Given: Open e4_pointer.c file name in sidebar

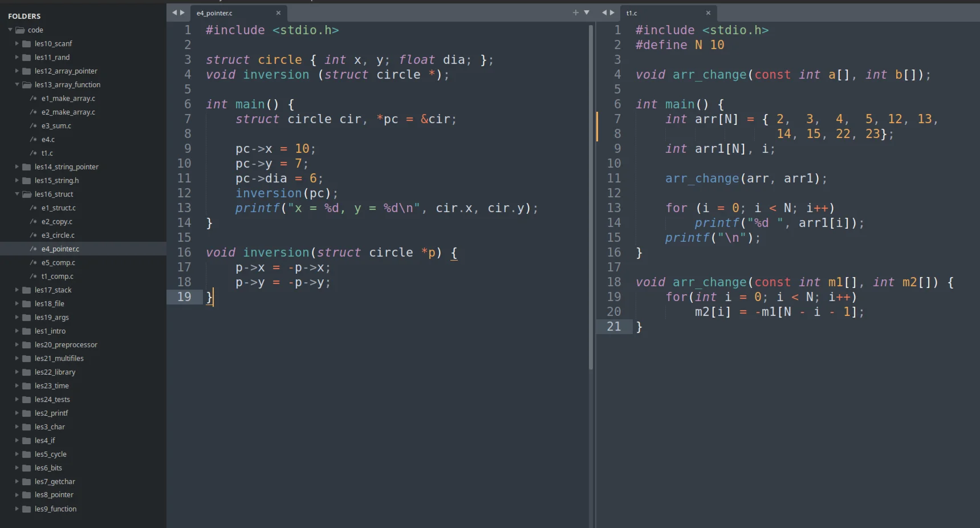Looking at the screenshot, I should tap(60, 249).
